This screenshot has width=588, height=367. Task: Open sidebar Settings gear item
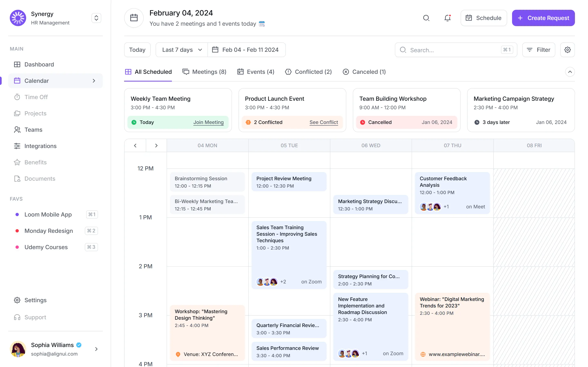[x=35, y=300]
